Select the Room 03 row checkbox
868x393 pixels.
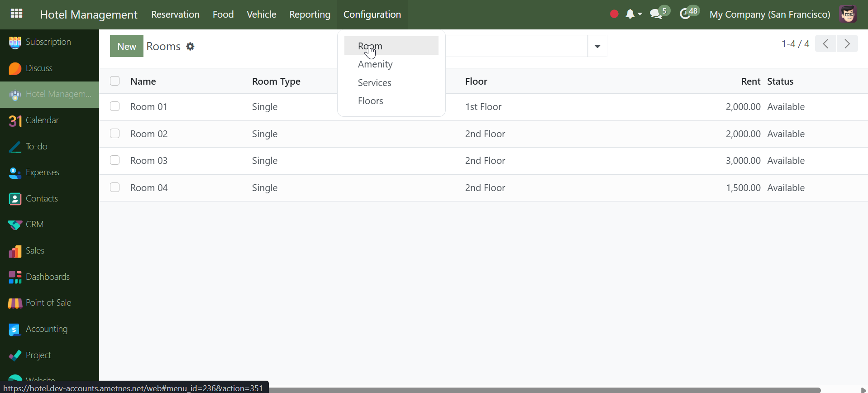click(x=115, y=160)
